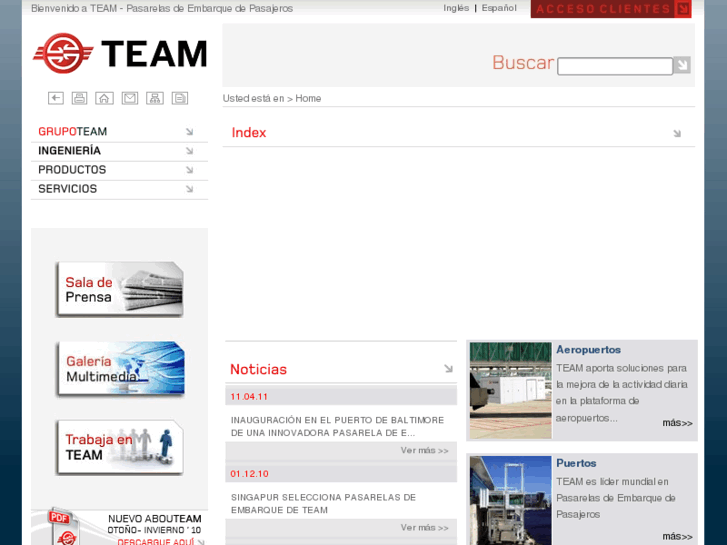
Task: Open the Sala de Prensa banner
Action: coord(119,290)
